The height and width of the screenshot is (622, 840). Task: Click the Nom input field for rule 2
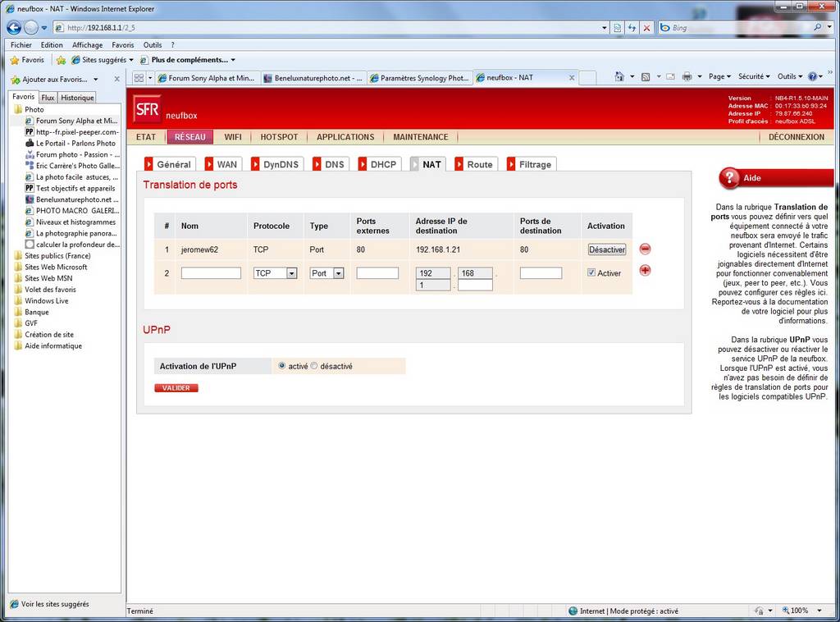[x=211, y=273]
